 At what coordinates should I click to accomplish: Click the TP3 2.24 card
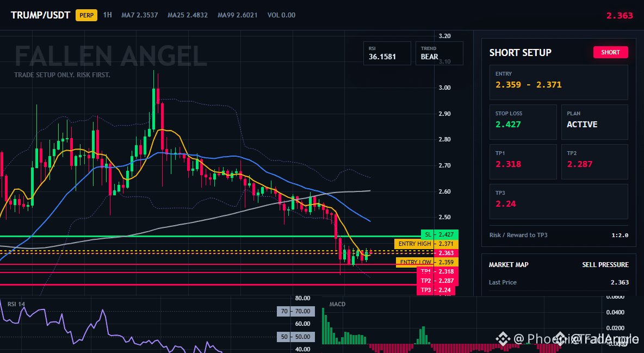click(559, 201)
